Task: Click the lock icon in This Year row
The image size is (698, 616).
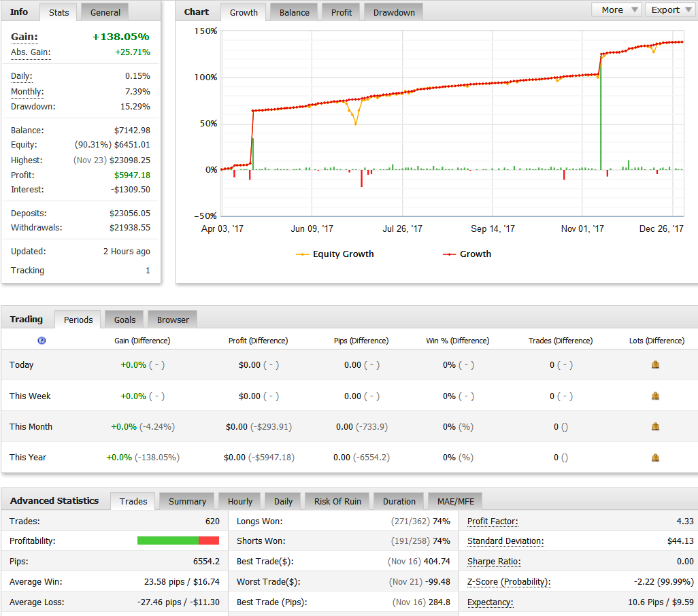Action: [655, 458]
